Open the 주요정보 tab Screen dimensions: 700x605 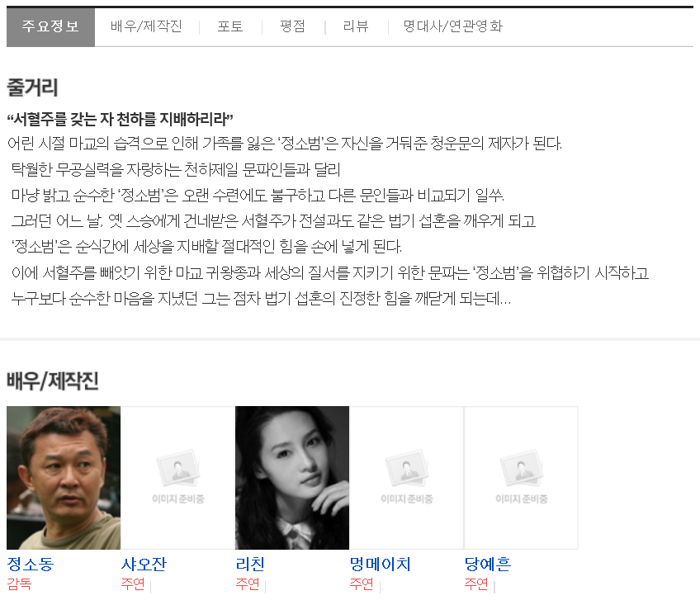(50, 26)
